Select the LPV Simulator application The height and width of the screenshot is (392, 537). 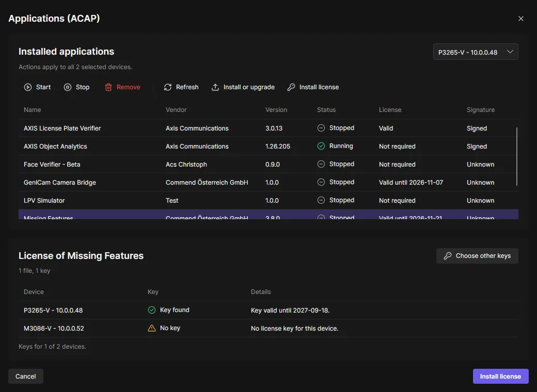point(268,201)
